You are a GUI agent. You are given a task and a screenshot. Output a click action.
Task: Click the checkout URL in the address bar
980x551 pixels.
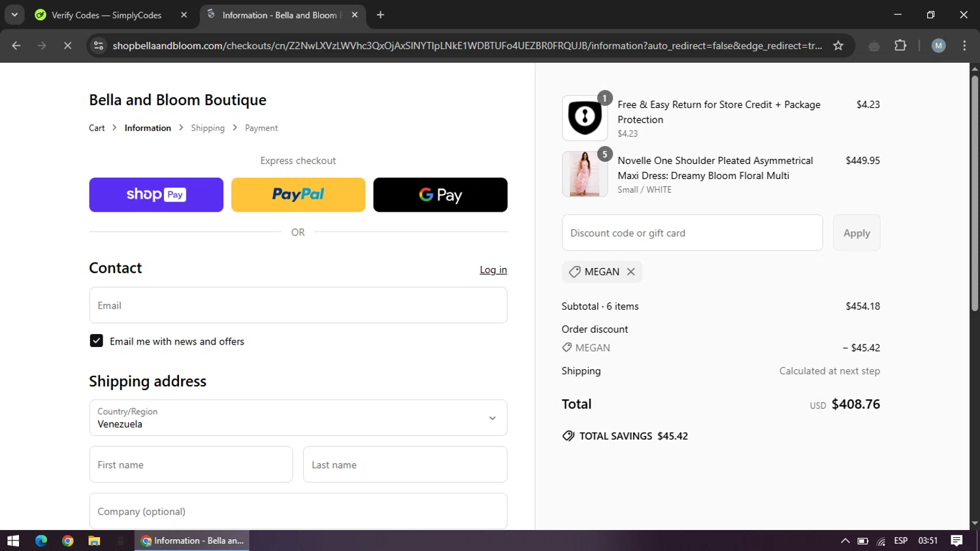467,46
